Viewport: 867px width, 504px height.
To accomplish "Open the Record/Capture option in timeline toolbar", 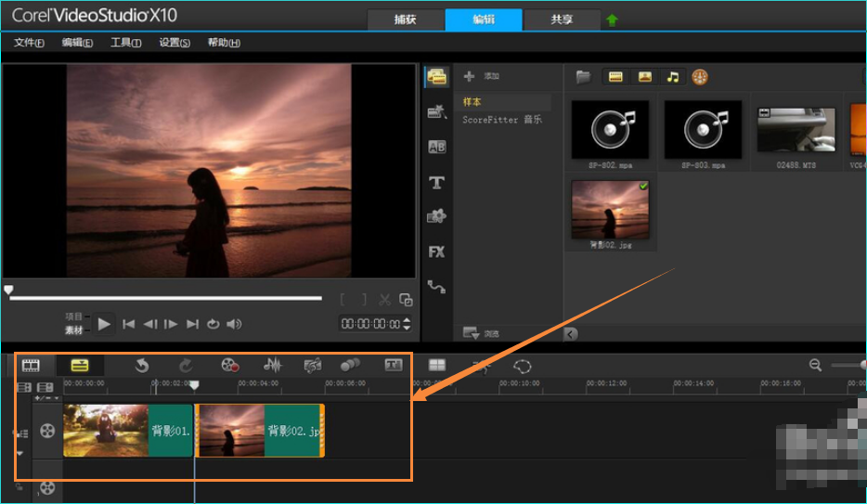I will tap(230, 366).
